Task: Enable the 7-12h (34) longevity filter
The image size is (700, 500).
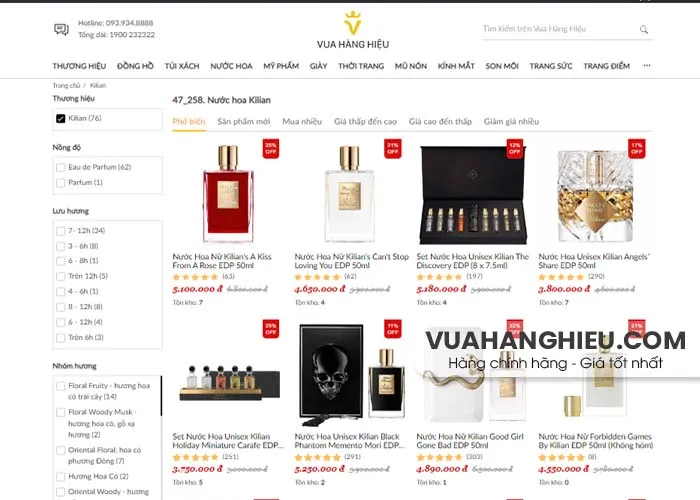Action: click(x=61, y=231)
